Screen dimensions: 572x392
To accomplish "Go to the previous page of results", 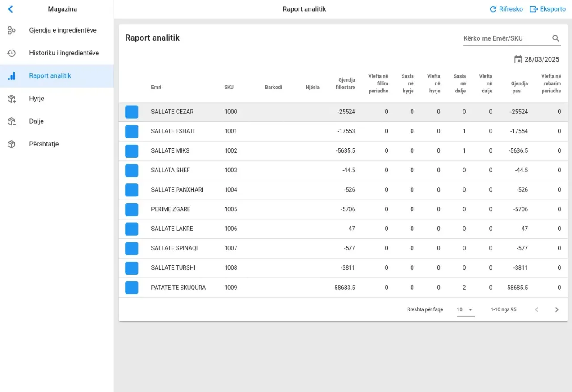I will 537,309.
